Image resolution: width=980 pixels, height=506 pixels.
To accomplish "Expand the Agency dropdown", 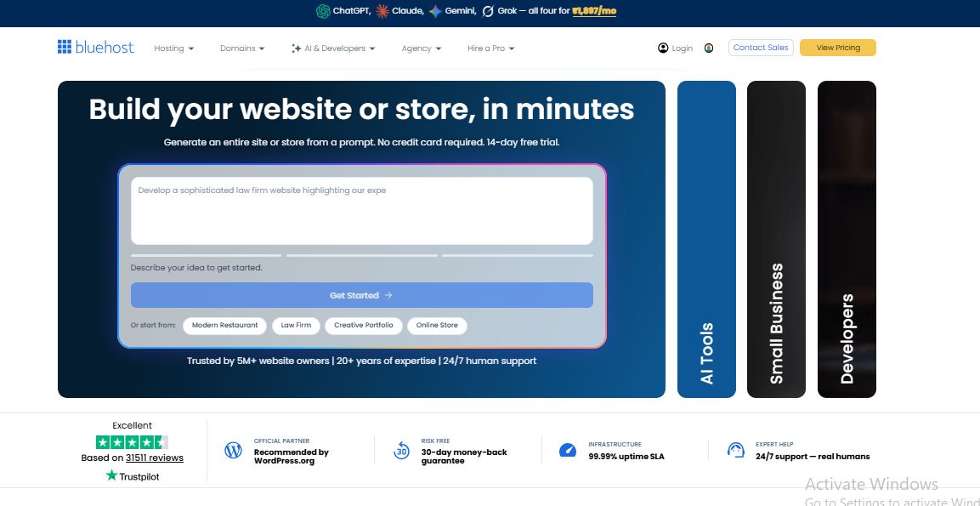I will (x=422, y=48).
